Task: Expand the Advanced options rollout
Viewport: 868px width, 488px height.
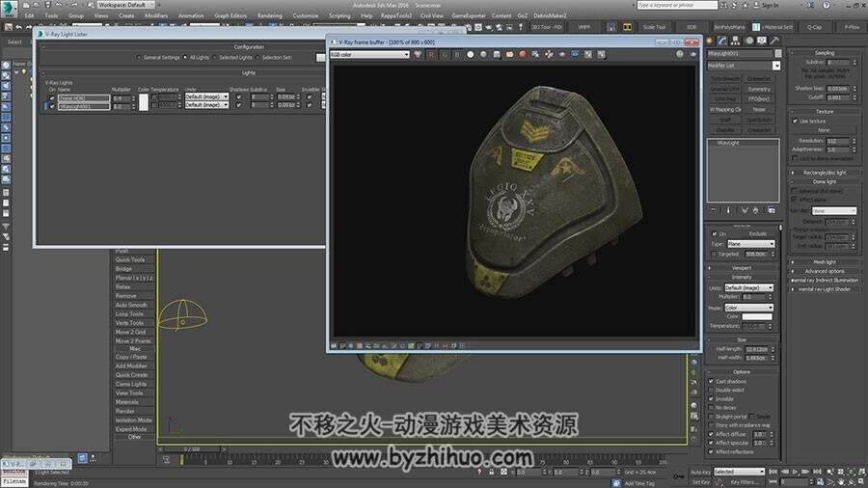Action: 825,271
